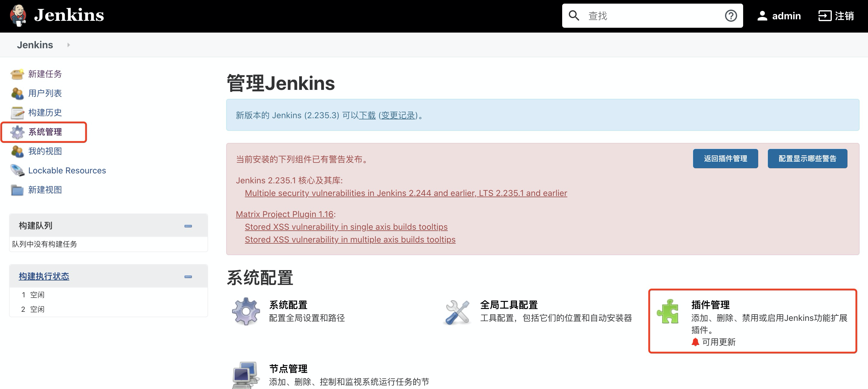The width and height of the screenshot is (868, 389).
Task: Collapse the 构建队列 panel
Action: (188, 226)
